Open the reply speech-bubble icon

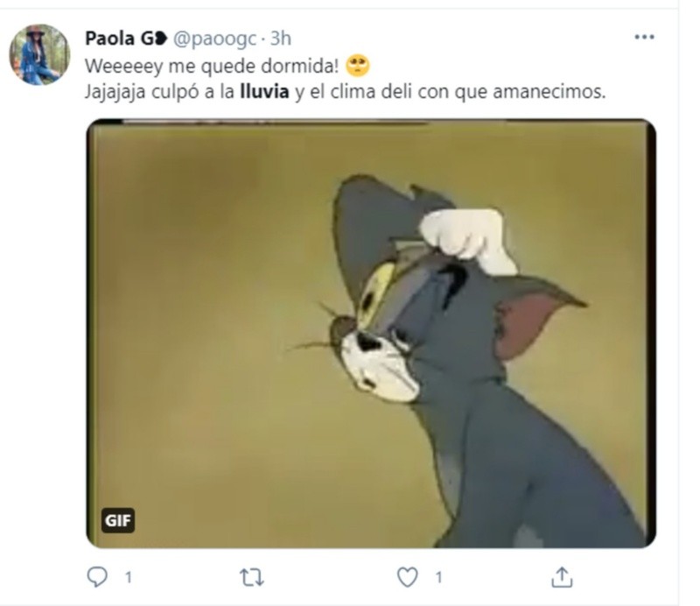(97, 576)
